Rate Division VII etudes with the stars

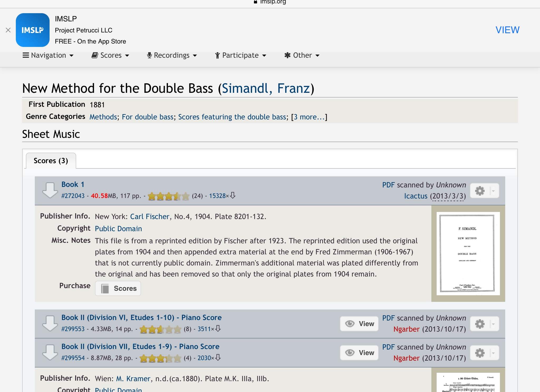(160, 358)
